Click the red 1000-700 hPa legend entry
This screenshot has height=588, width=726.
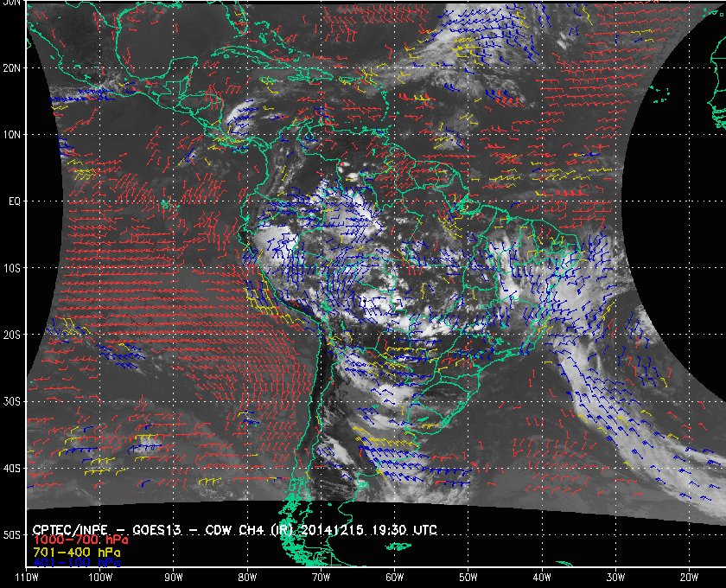(80, 540)
